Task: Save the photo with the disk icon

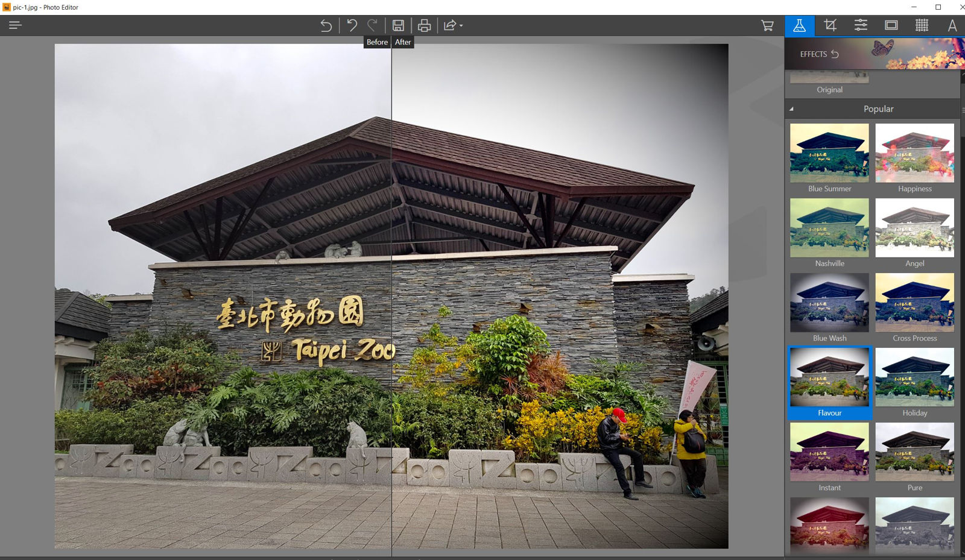Action: 398,25
